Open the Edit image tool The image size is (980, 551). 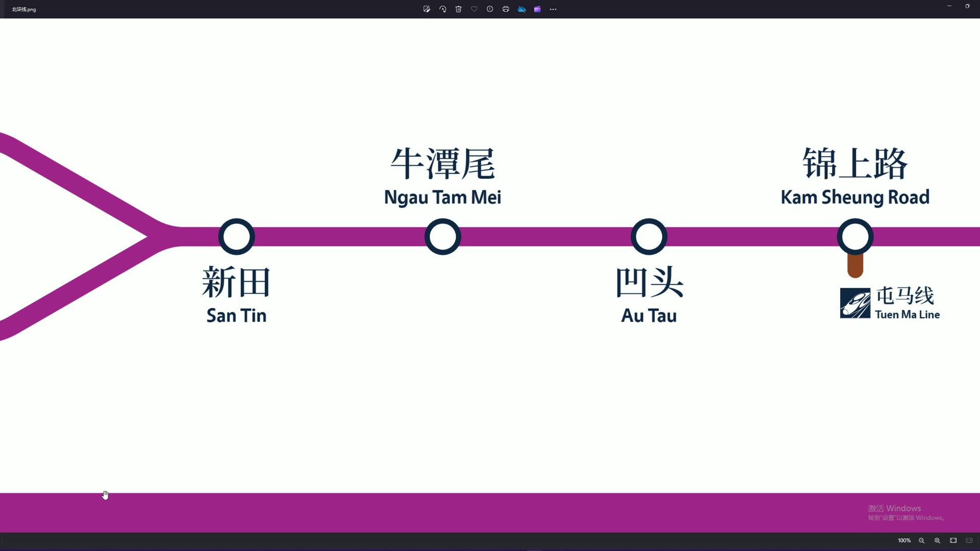pyautogui.click(x=427, y=9)
